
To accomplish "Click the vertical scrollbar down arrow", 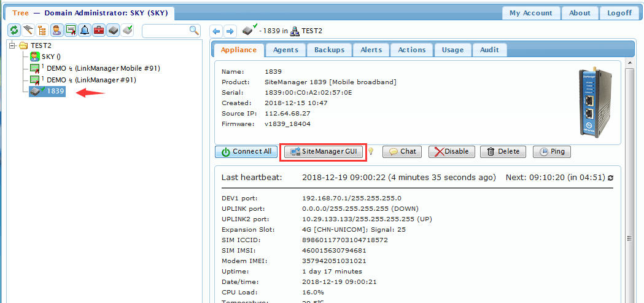I will point(630,298).
